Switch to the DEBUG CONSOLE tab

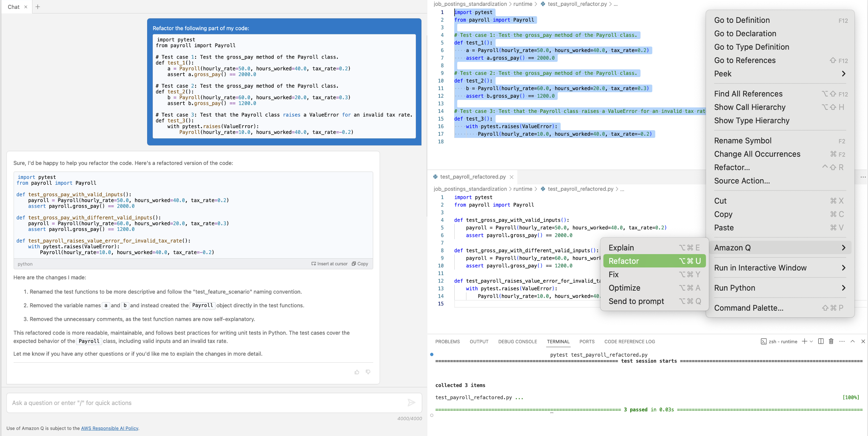click(x=518, y=341)
